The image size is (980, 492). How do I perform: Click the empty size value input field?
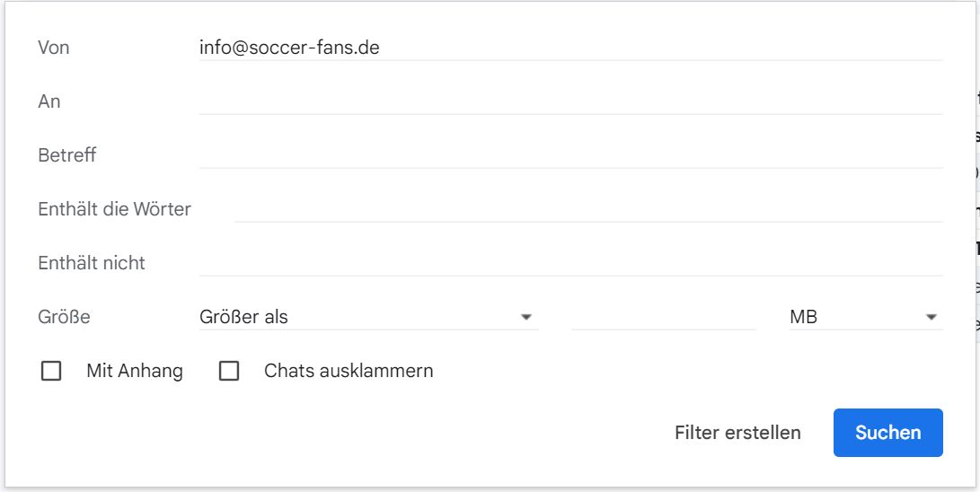(663, 317)
